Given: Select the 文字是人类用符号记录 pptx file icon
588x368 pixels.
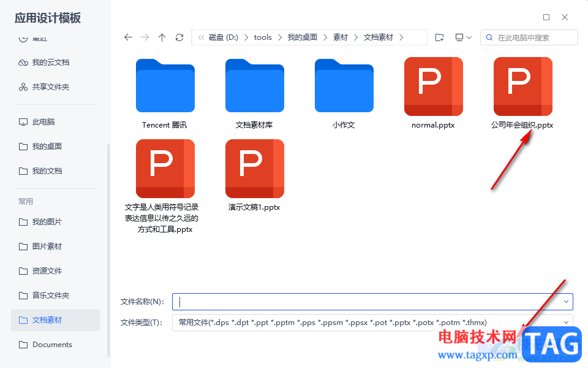Looking at the screenshot, I should point(165,169).
